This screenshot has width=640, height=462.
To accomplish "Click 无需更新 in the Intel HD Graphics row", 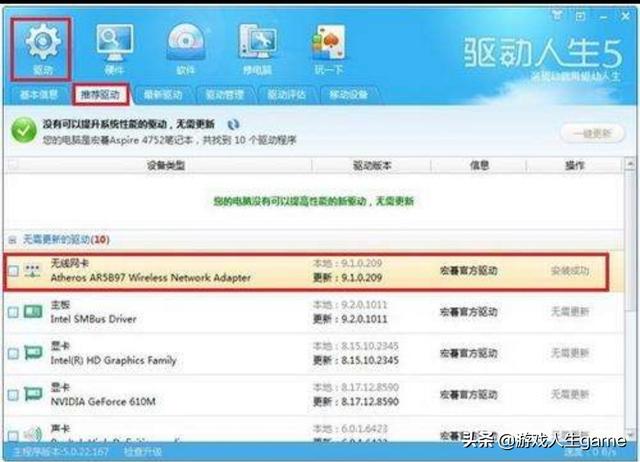I will click(x=570, y=353).
